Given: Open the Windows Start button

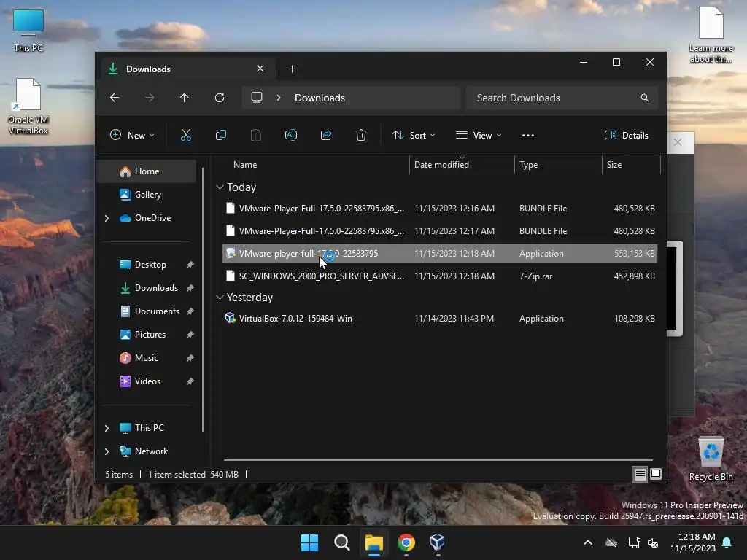Looking at the screenshot, I should click(309, 542).
